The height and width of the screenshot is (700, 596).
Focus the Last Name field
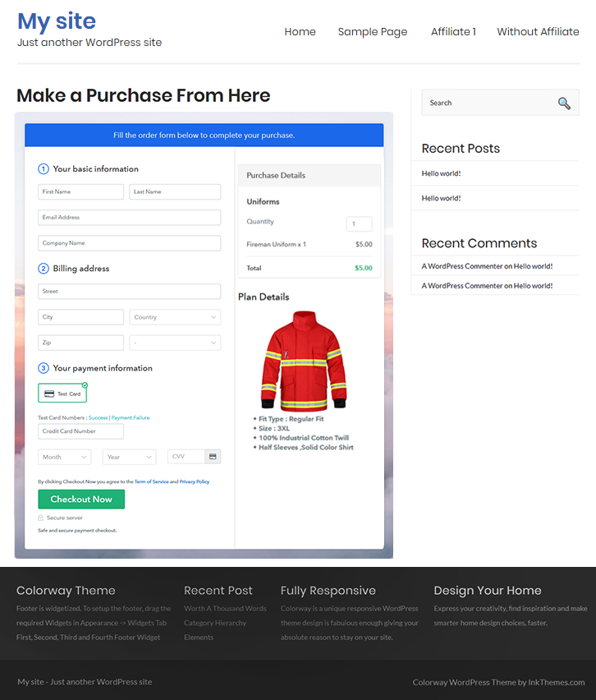175,192
